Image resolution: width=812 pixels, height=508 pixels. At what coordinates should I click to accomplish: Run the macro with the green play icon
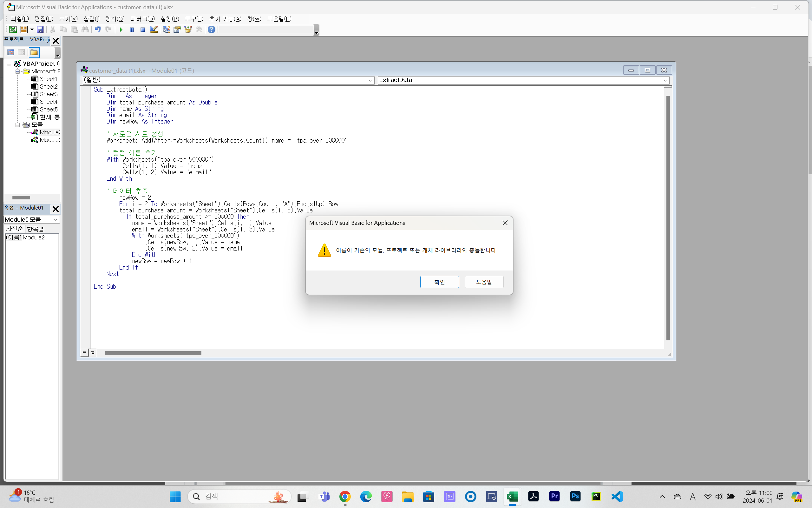(x=121, y=30)
